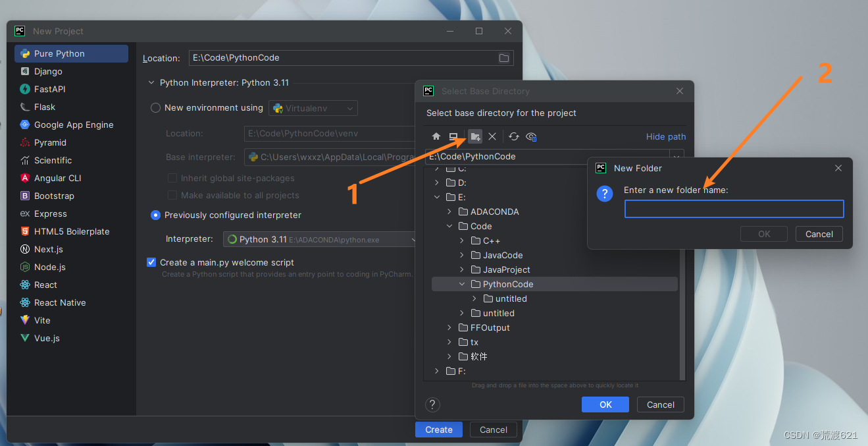Image resolution: width=868 pixels, height=446 pixels.
Task: Browse location via folder icon
Action: (504, 58)
